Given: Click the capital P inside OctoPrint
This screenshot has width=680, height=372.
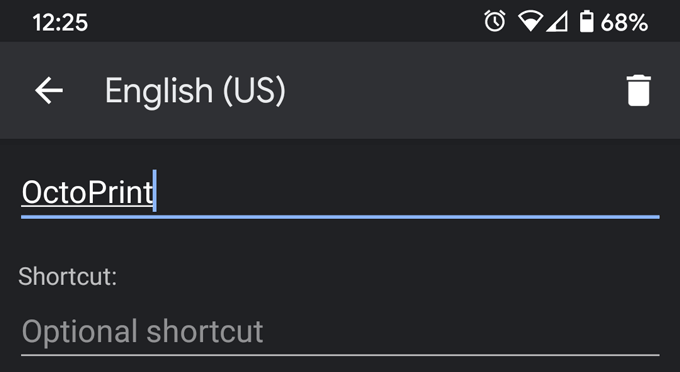Looking at the screenshot, I should (97, 192).
